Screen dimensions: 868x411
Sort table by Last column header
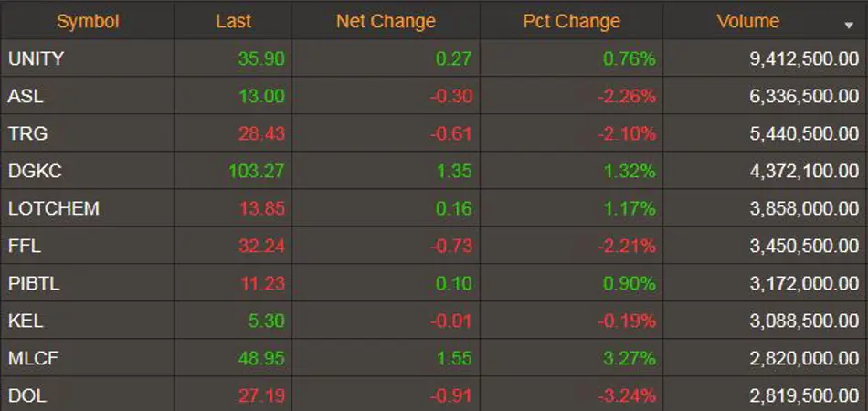pyautogui.click(x=234, y=21)
